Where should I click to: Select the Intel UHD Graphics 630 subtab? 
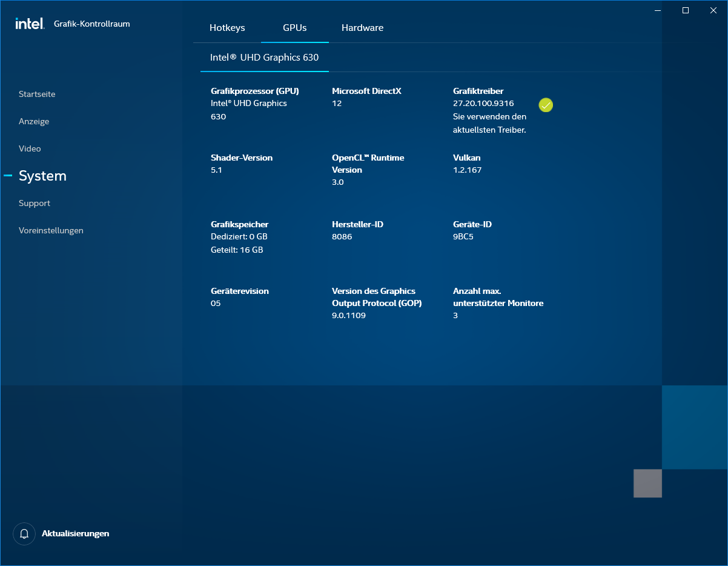tap(265, 58)
